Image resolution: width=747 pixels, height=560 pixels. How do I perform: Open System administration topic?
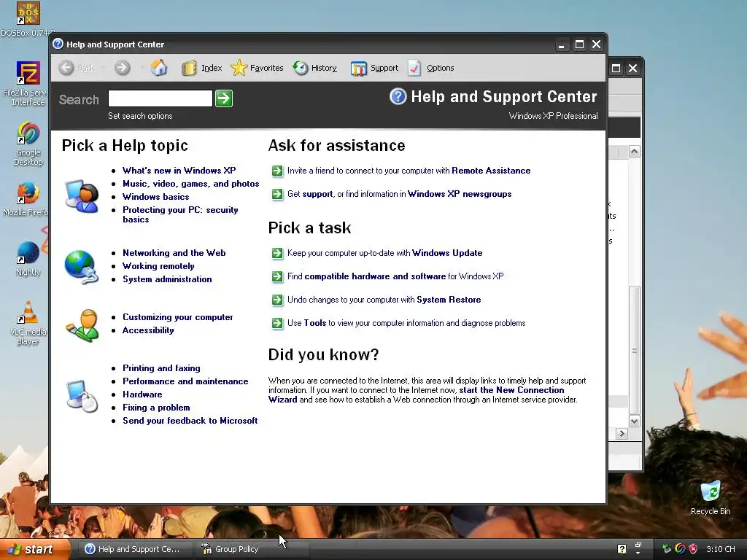pyautogui.click(x=167, y=279)
